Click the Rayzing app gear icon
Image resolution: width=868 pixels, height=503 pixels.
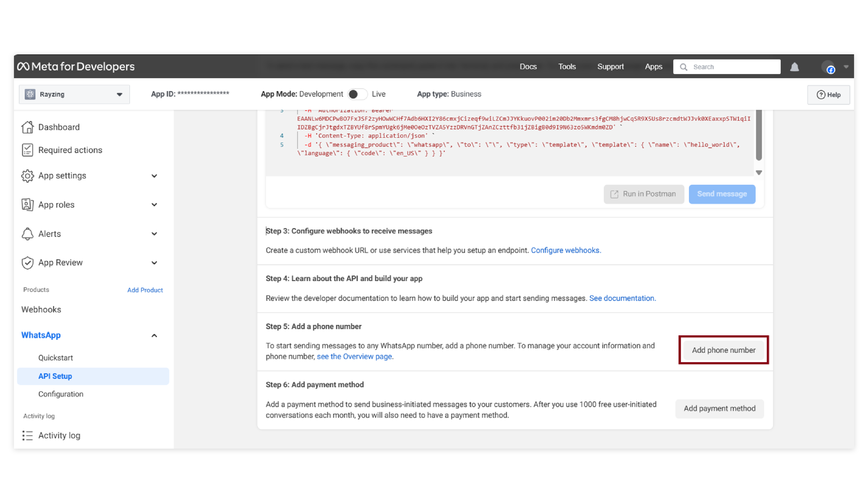[x=30, y=94]
